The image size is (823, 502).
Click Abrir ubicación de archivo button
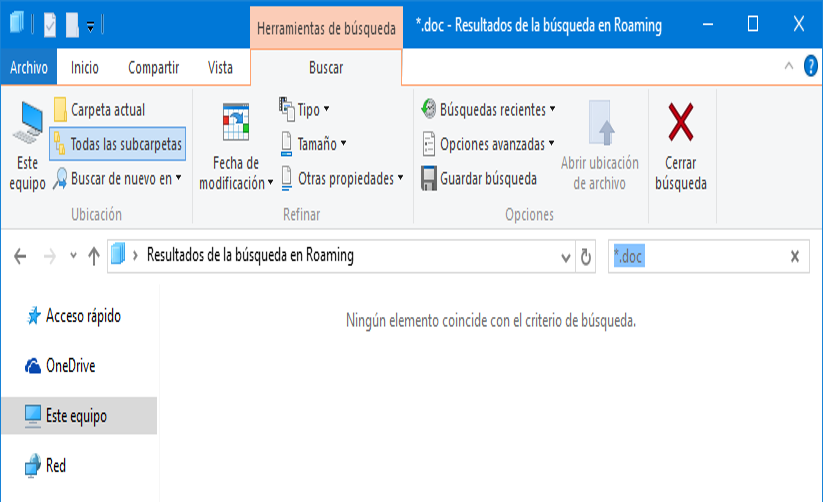(x=599, y=145)
